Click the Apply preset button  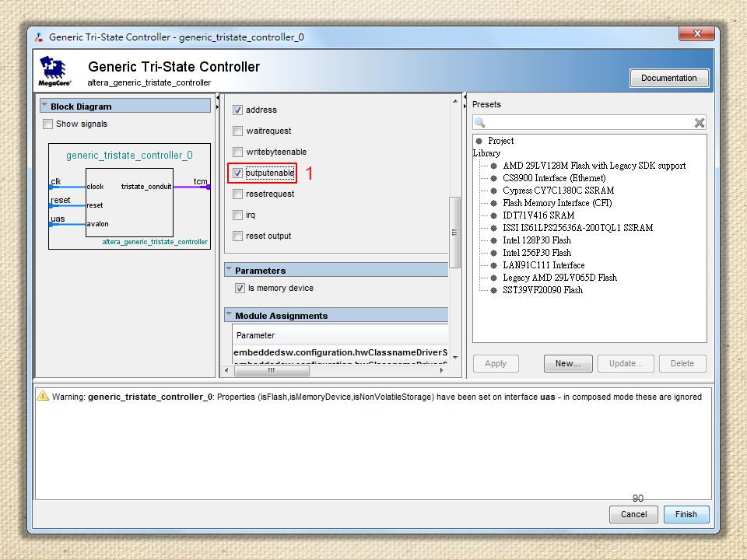pos(496,363)
